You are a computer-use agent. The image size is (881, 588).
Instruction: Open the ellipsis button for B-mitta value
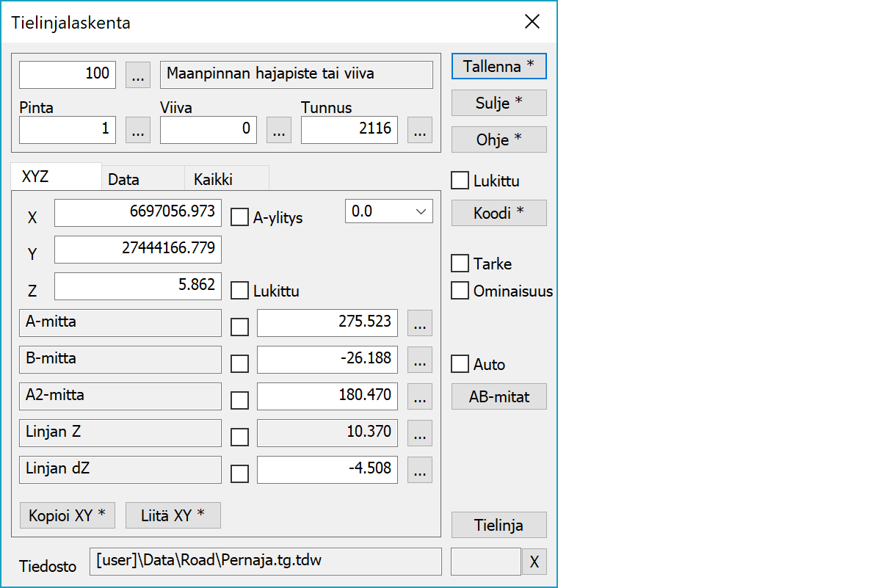coord(419,360)
